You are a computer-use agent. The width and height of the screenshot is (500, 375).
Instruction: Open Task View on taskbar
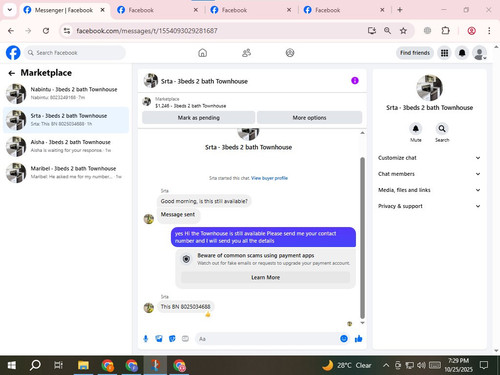[x=58, y=365]
